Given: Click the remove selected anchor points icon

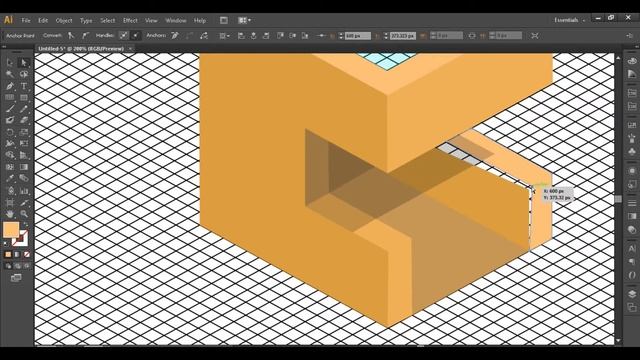Looking at the screenshot, I should click(175, 36).
